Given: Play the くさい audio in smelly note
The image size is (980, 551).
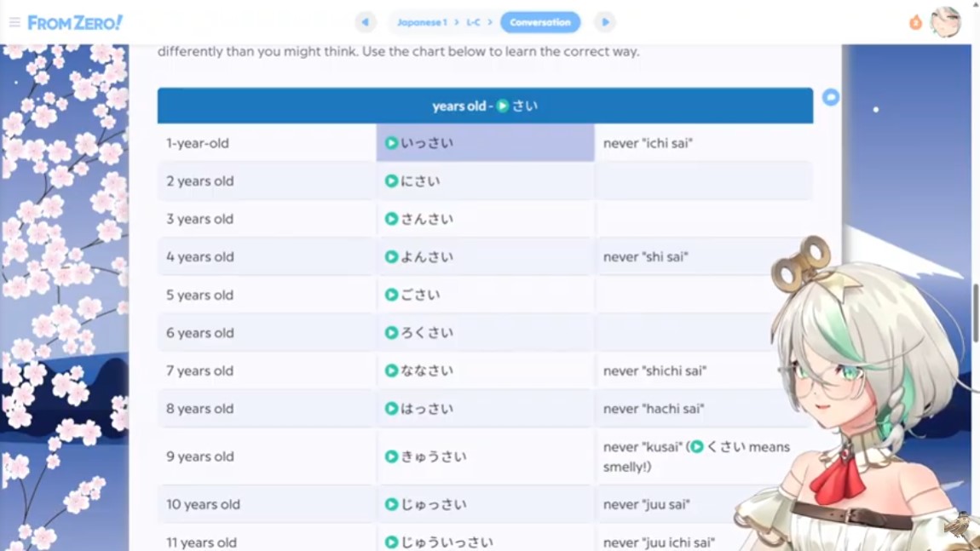Looking at the screenshot, I should point(697,447).
